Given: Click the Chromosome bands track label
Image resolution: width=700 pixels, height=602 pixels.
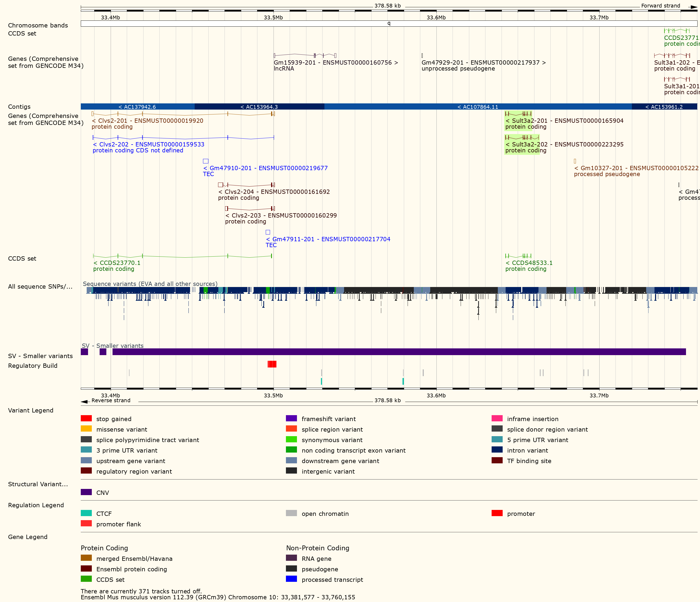Looking at the screenshot, I should click(37, 25).
